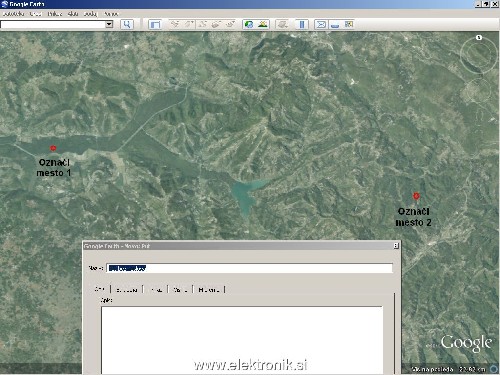
Task: Expand the search box dropdown arrow
Action: 109,24
